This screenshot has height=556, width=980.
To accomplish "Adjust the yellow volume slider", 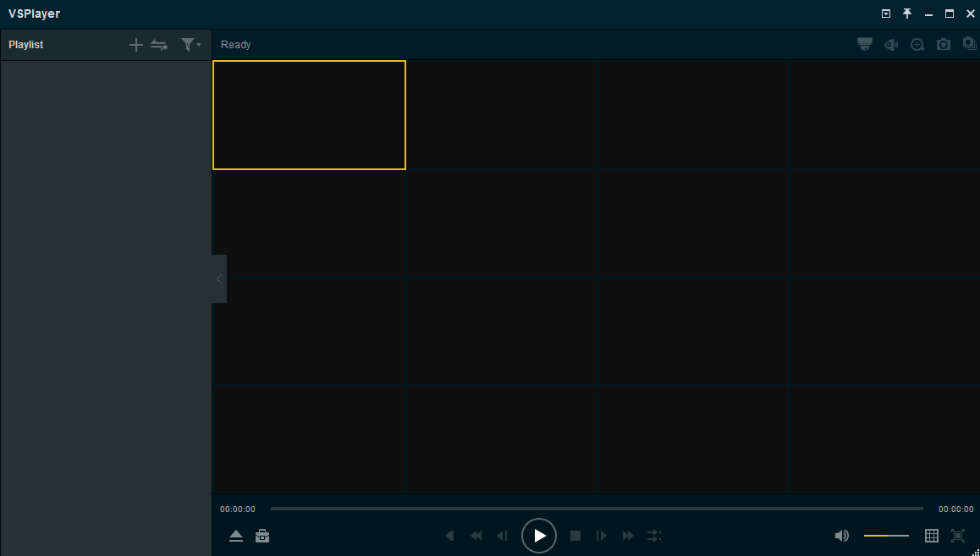I will point(885,536).
